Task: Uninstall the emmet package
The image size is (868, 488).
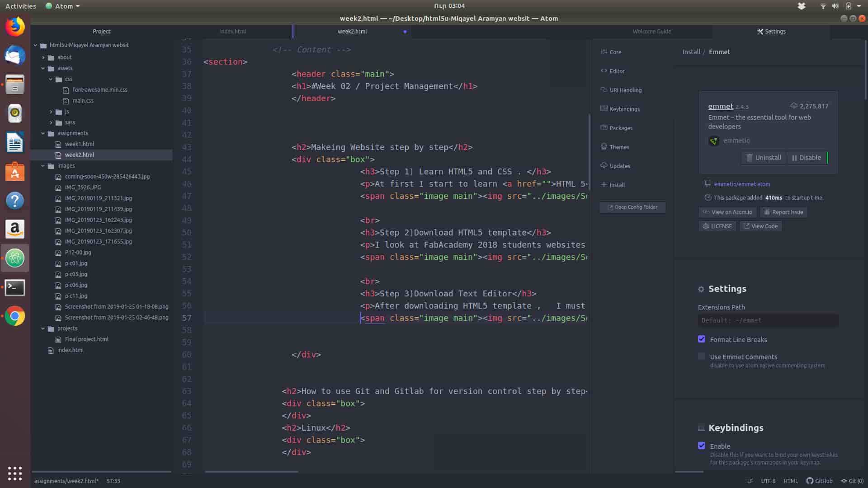Action: pyautogui.click(x=763, y=158)
